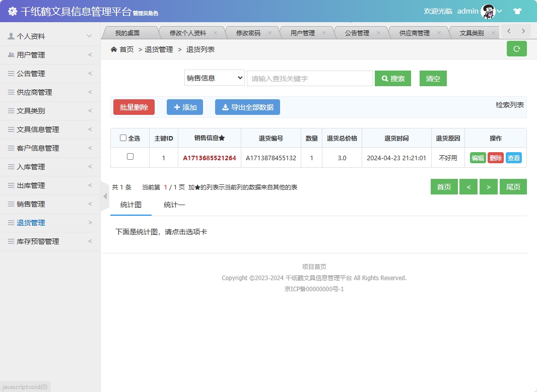Click the users icon beside 用户管理 in sidebar
537x392 pixels.
pyautogui.click(x=11, y=54)
